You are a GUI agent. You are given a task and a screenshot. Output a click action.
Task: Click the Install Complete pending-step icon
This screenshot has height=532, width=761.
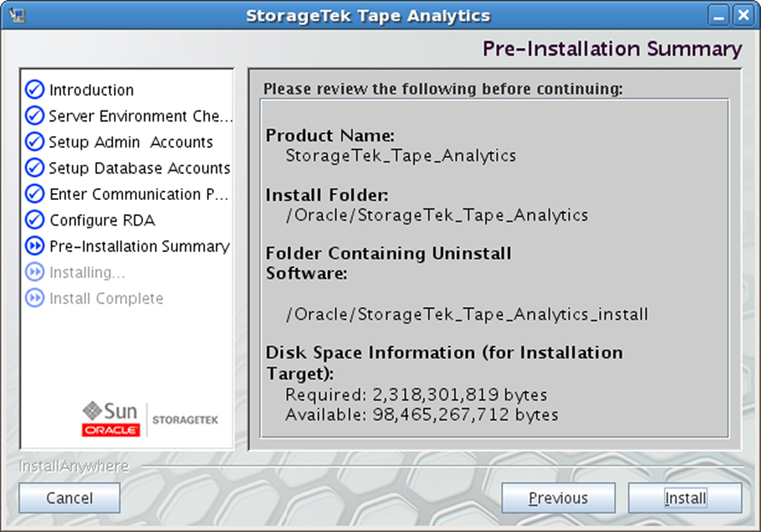click(35, 298)
